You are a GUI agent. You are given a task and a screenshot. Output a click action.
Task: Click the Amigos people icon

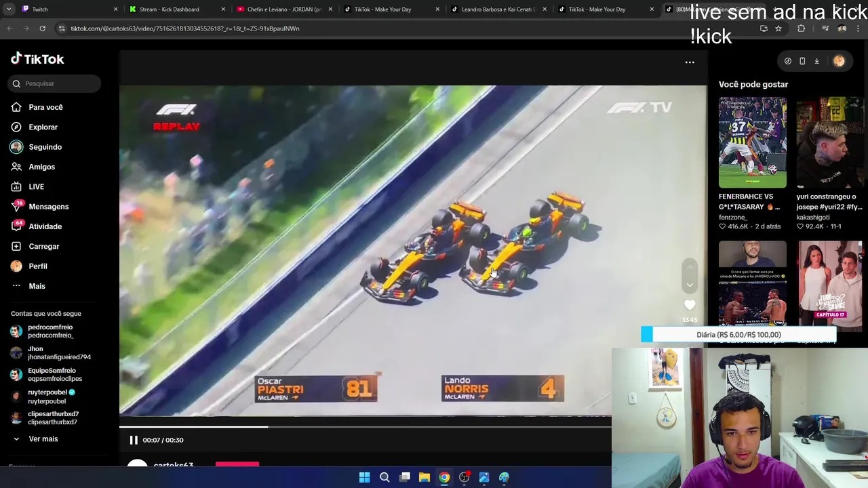pos(16,167)
